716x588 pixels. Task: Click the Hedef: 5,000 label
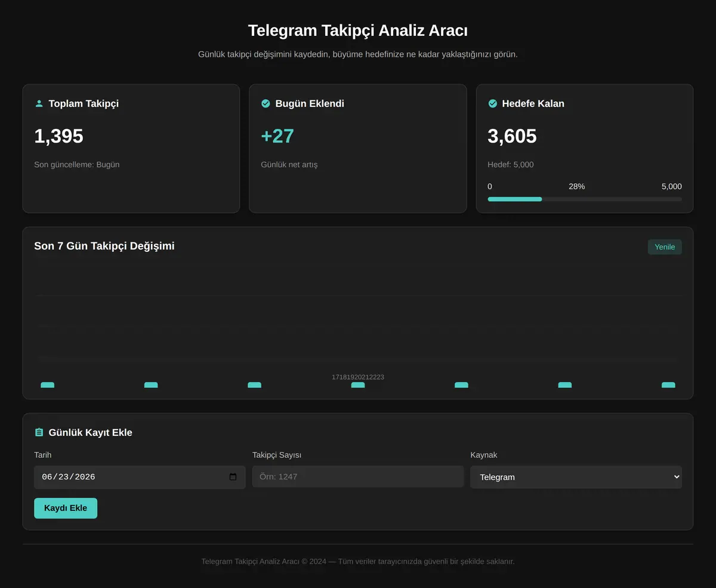[511, 165]
